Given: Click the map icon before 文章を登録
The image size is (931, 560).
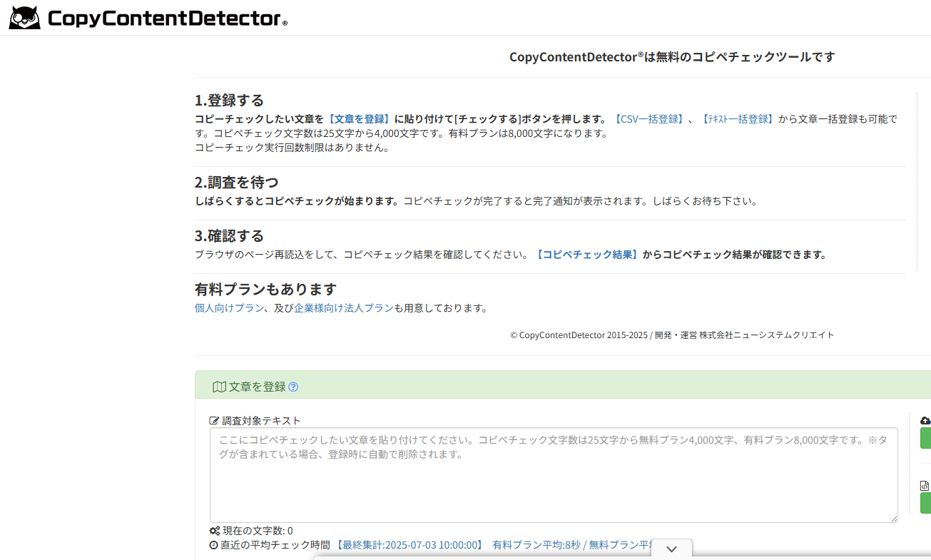Looking at the screenshot, I should coord(219,387).
